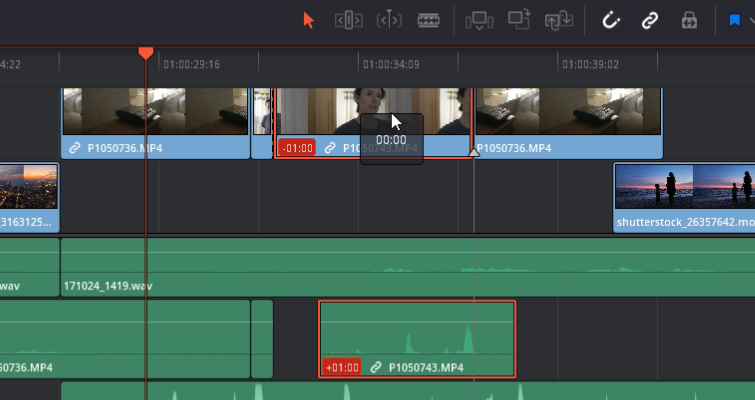This screenshot has height=400, width=755.
Task: Select the P1050736.MP4 clip after the woman clip
Action: (569, 123)
